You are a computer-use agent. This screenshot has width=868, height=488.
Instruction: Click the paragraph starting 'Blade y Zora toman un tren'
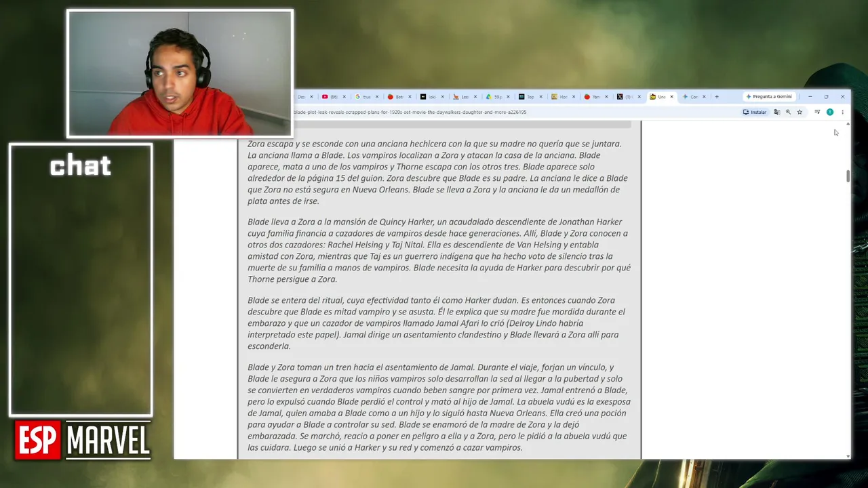coord(439,407)
